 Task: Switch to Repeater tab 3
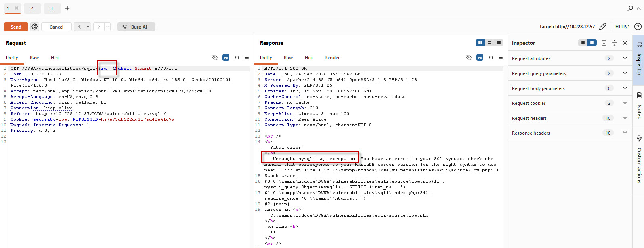click(x=51, y=8)
